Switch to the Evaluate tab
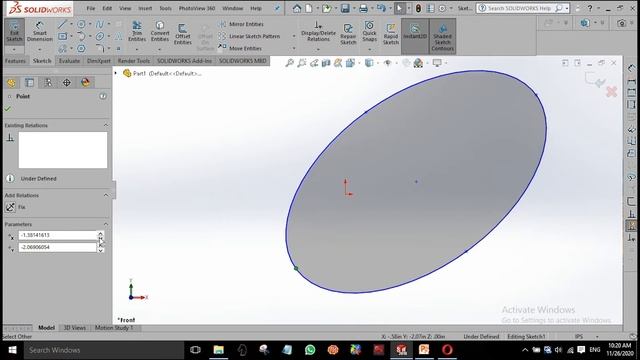The height and width of the screenshot is (360, 640). coord(69,61)
